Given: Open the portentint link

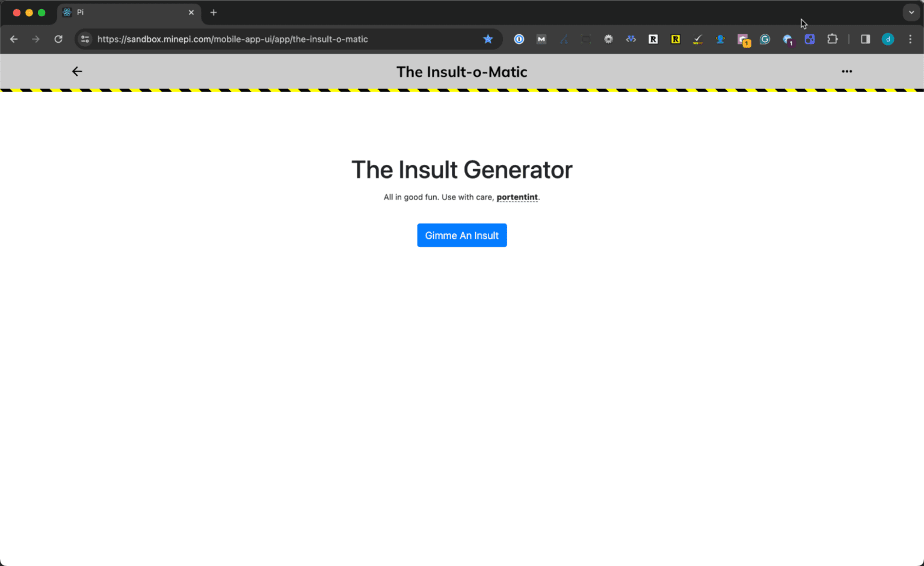Looking at the screenshot, I should (517, 197).
